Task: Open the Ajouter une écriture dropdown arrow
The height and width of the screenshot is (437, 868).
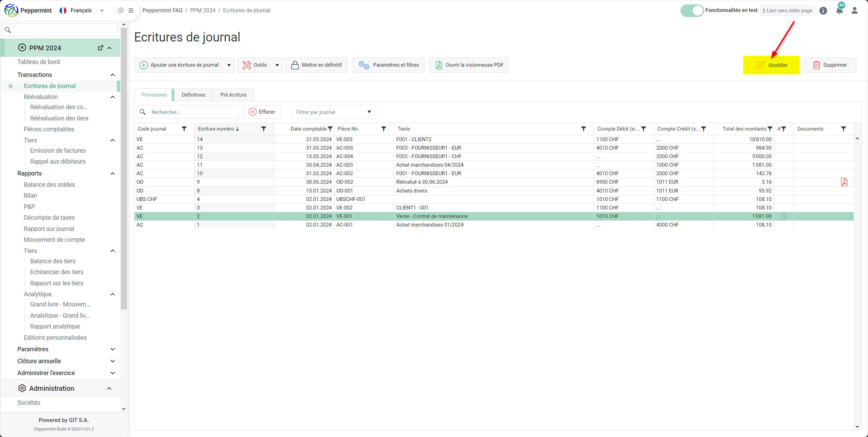Action: (x=229, y=65)
